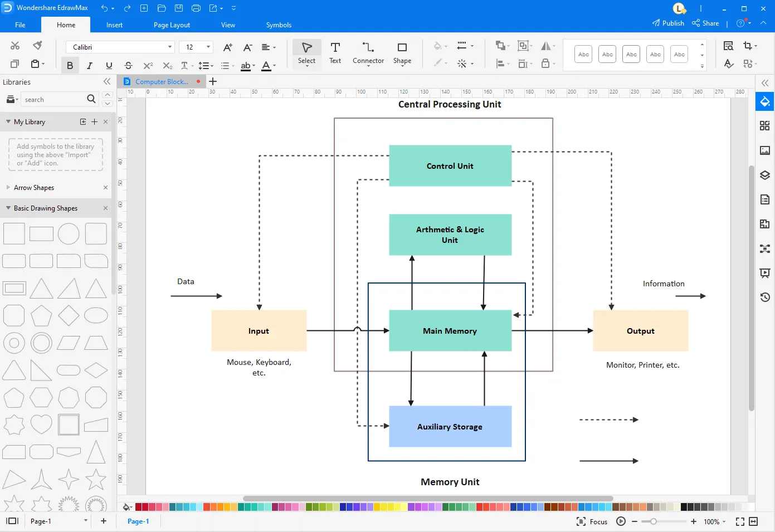Collapse the Libraries panel
This screenshot has height=532, width=775.
(x=107, y=82)
